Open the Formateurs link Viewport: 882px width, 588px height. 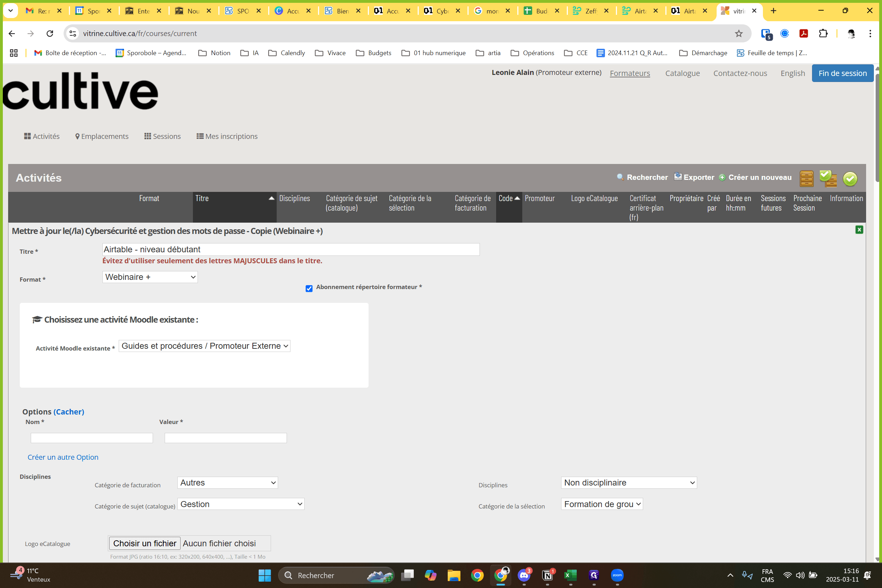(630, 73)
